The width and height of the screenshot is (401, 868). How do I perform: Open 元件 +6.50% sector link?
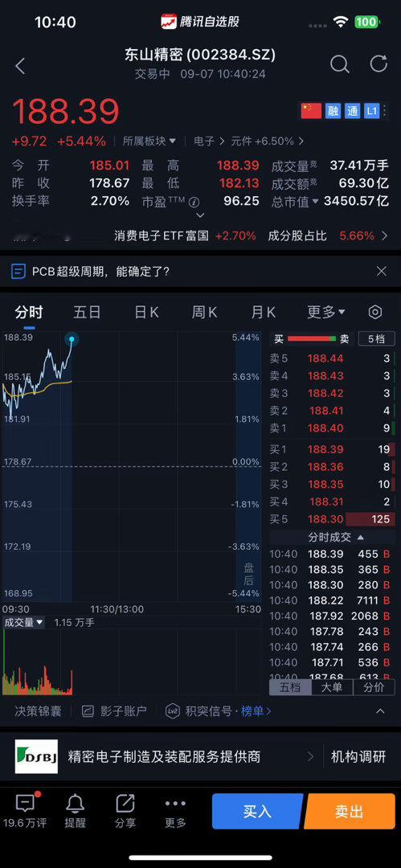(268, 141)
